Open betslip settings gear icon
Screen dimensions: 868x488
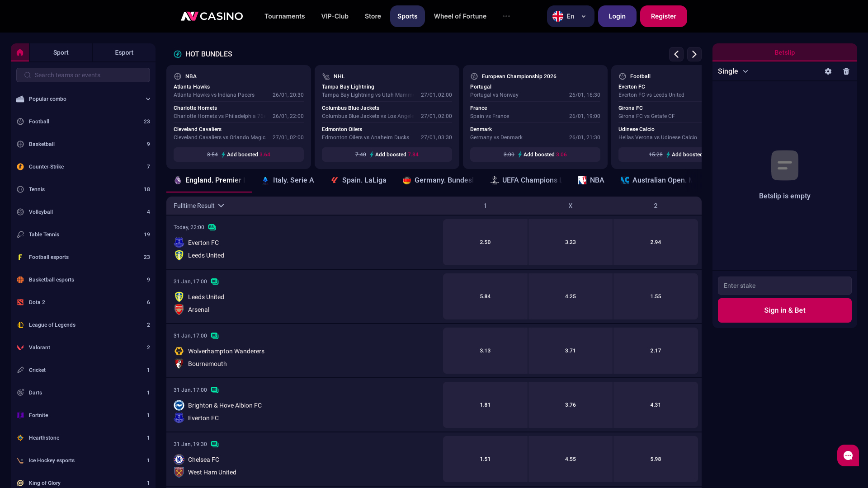click(828, 71)
